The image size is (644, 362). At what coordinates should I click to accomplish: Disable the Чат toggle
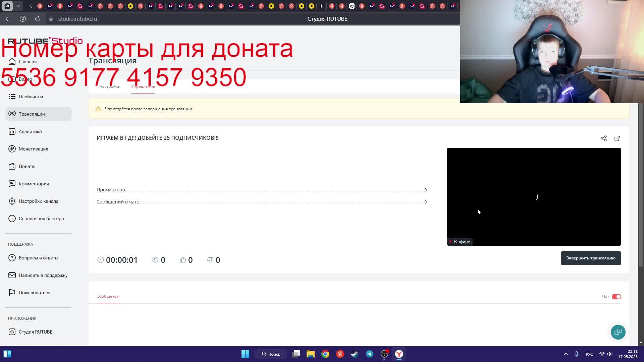tap(616, 296)
